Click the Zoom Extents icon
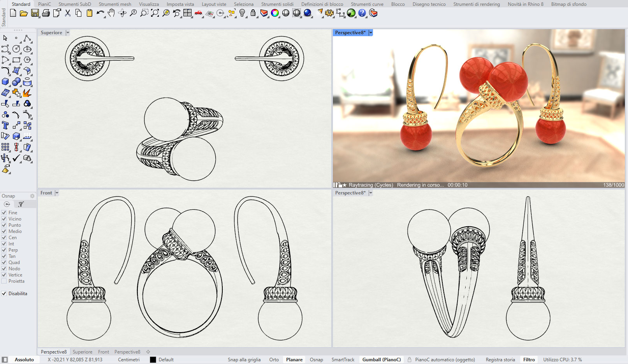The width and height of the screenshot is (628, 364). pos(155,13)
